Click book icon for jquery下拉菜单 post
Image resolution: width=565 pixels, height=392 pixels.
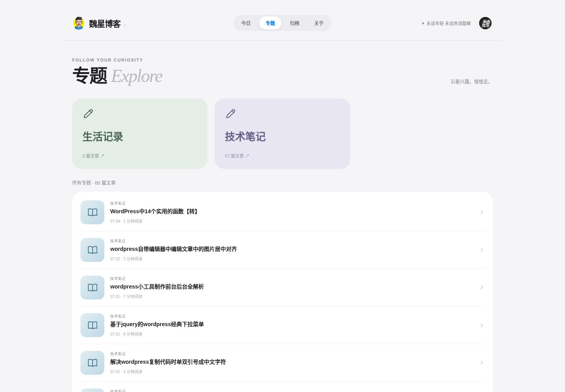pyautogui.click(x=93, y=325)
